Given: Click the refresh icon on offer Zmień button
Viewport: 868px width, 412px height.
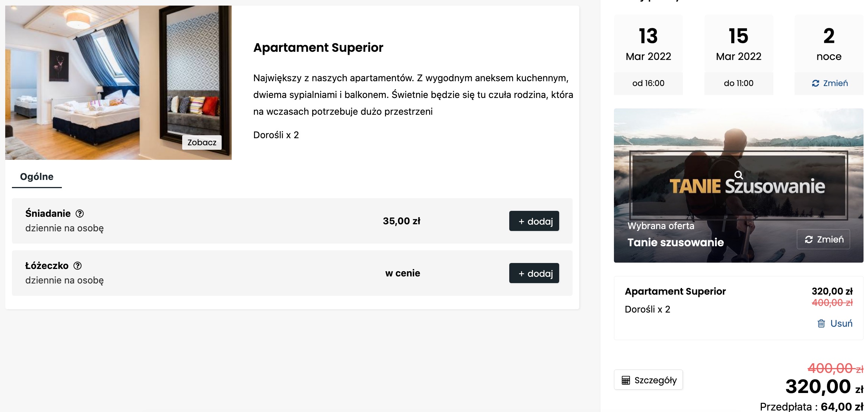Looking at the screenshot, I should [x=808, y=240].
